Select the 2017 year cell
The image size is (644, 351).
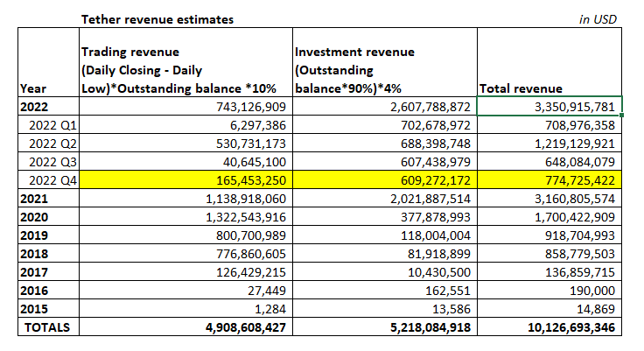[48, 271]
